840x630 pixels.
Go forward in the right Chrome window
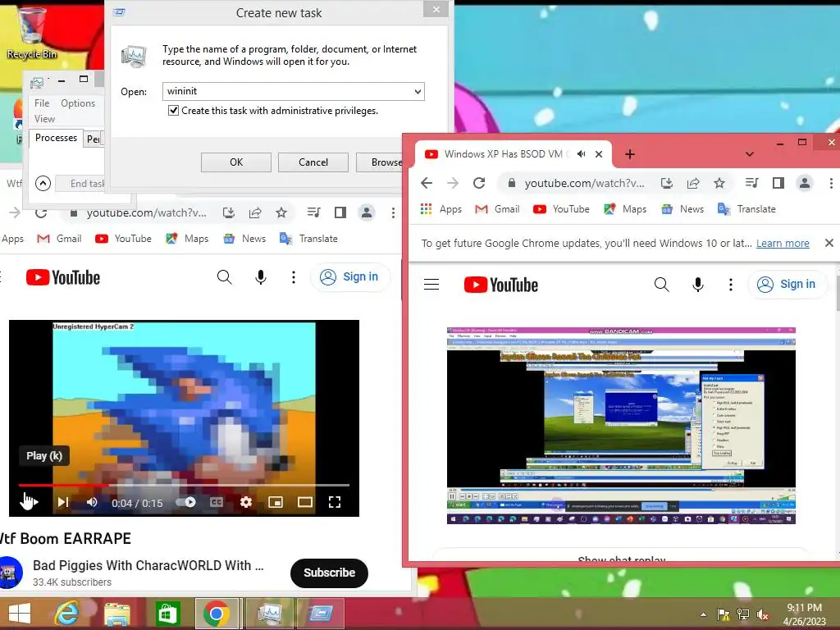(x=453, y=183)
